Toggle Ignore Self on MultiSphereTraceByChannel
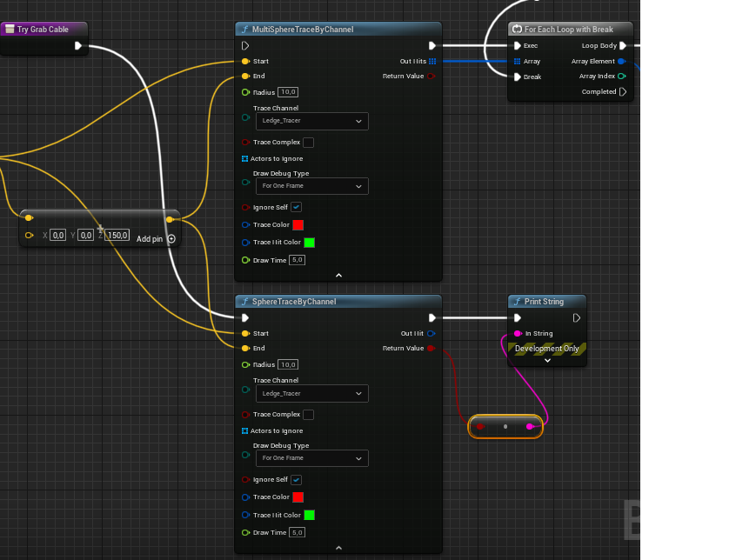The image size is (756, 560). point(297,207)
